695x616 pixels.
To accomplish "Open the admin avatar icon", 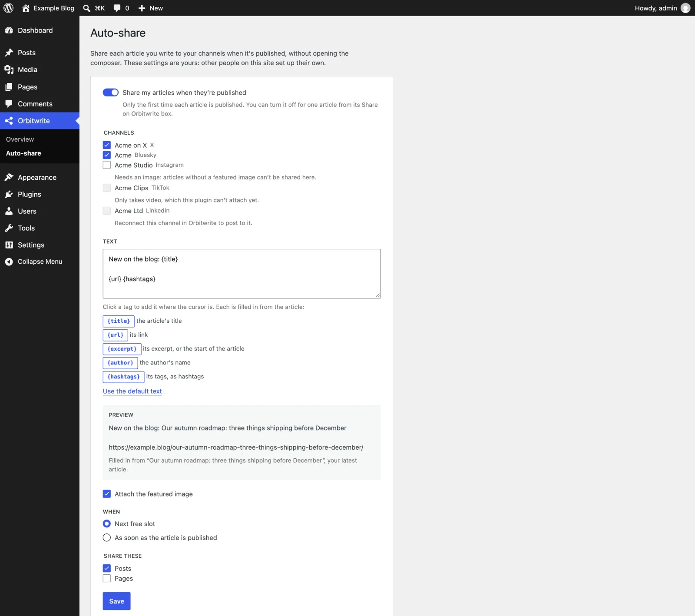I will [x=685, y=8].
